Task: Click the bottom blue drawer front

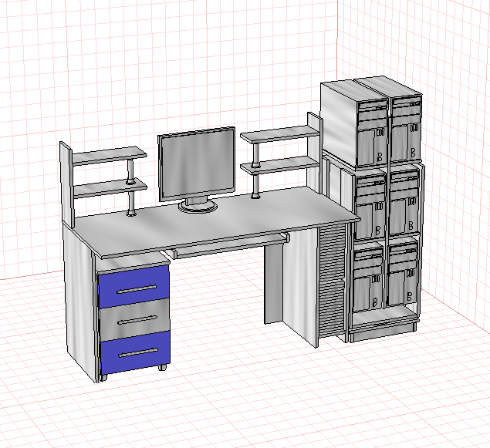Action: (136, 352)
